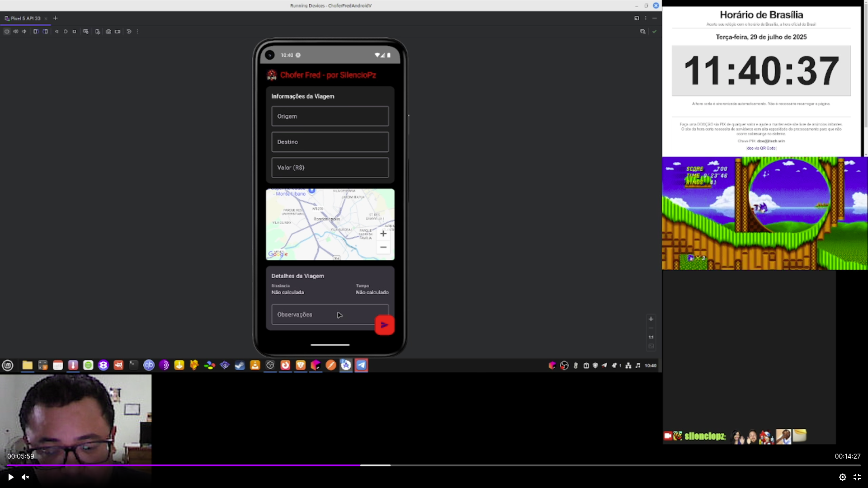The height and width of the screenshot is (488, 868).
Task: Add a new device tab with plus
Action: click(55, 19)
